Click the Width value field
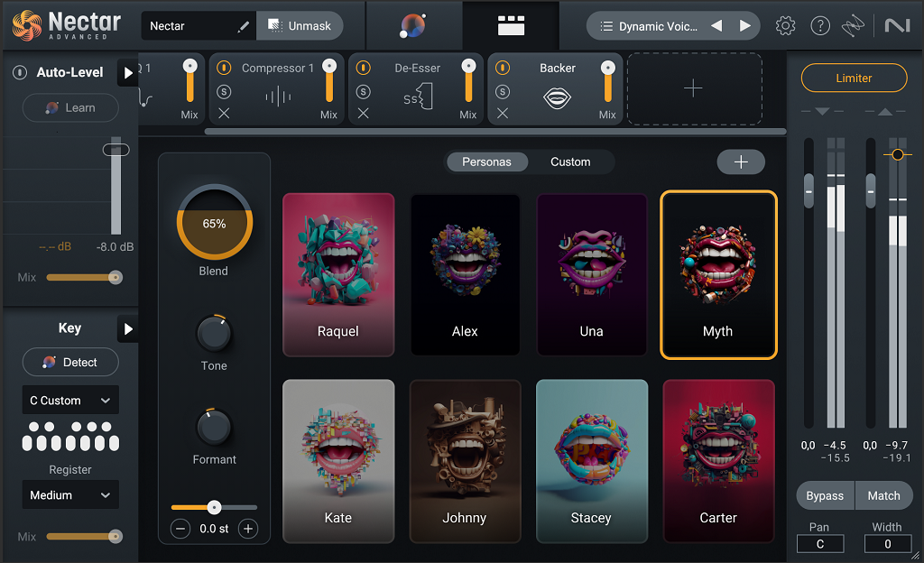This screenshot has width=924, height=563. (x=888, y=543)
